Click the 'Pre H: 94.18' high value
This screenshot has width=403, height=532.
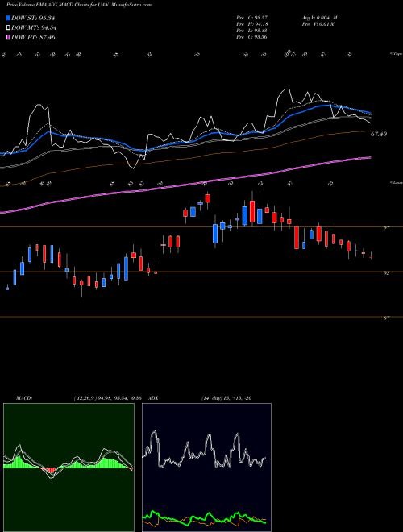click(x=253, y=24)
